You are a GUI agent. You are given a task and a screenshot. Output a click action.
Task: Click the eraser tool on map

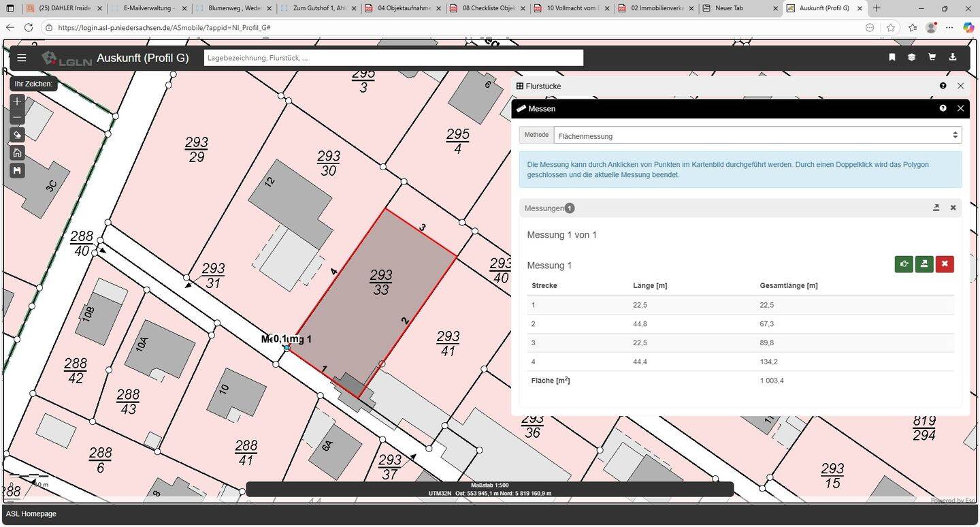tap(17, 135)
